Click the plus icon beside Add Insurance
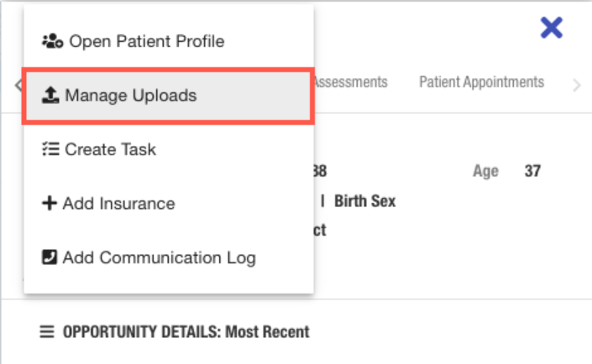Viewport: 592px width, 364px height. click(49, 204)
